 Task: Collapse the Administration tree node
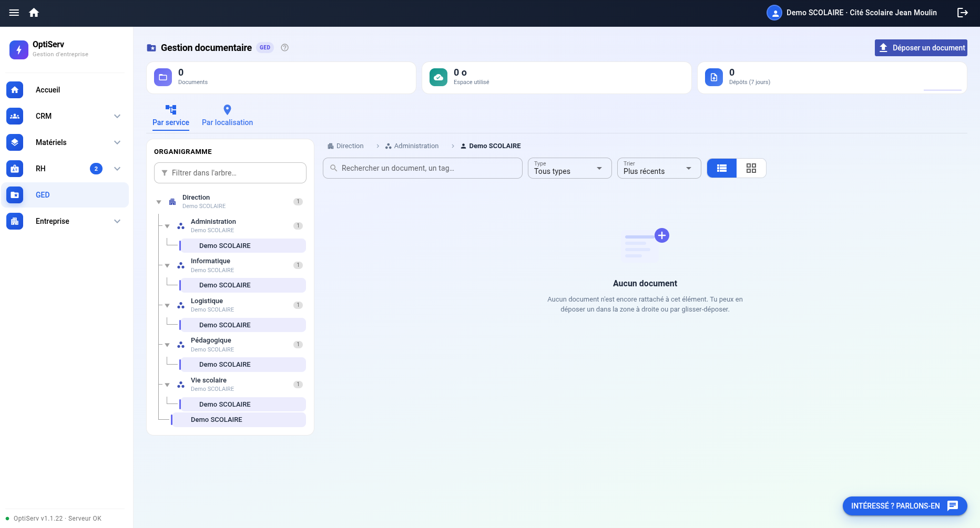pos(167,226)
